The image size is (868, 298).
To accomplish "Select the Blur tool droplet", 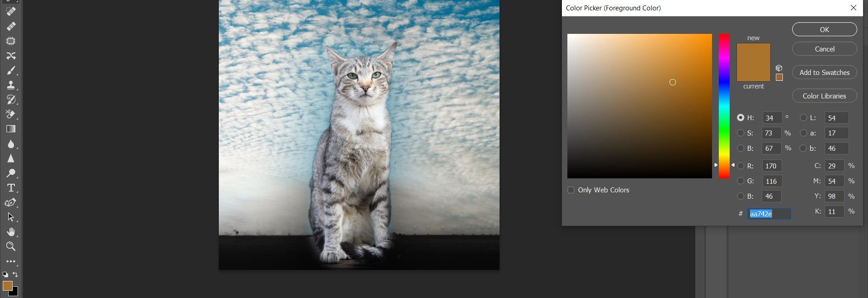I will (x=11, y=144).
